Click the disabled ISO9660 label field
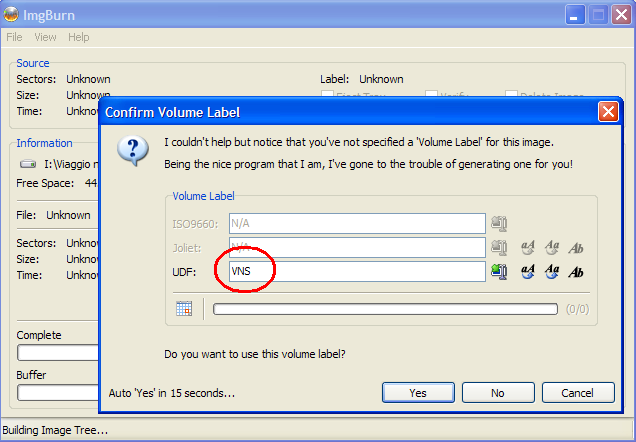This screenshot has width=636, height=442. coord(357,223)
